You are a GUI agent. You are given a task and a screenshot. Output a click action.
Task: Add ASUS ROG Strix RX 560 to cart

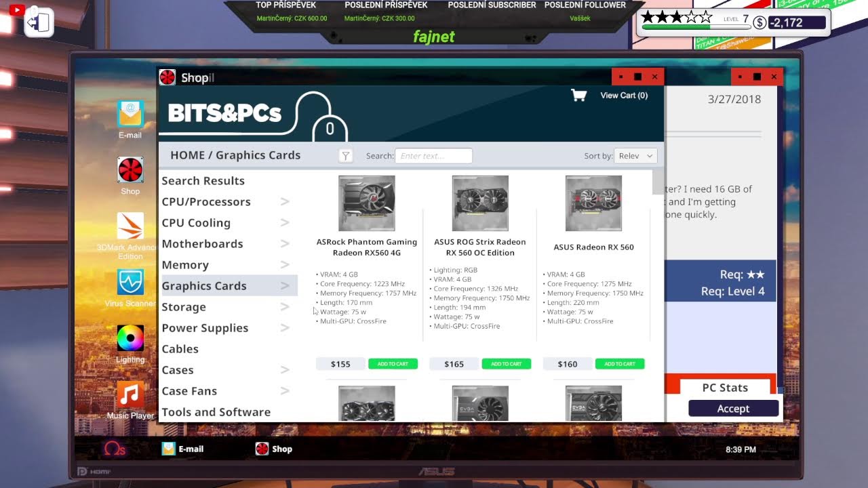[x=507, y=364]
